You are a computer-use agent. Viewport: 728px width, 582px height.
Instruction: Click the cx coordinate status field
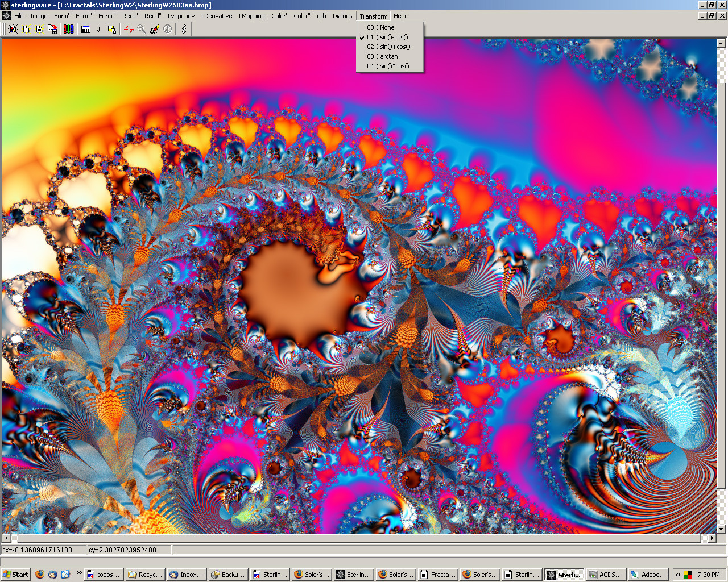tap(43, 550)
